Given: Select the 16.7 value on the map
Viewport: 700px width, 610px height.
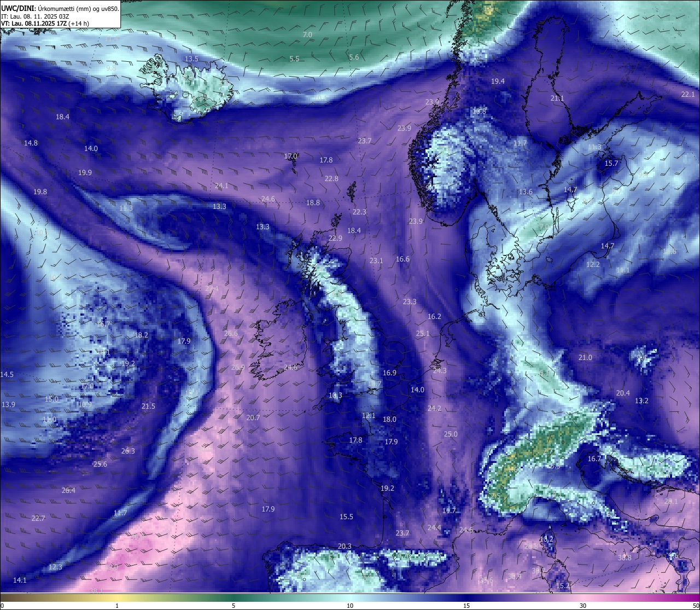Looking at the screenshot, I should click(594, 458).
